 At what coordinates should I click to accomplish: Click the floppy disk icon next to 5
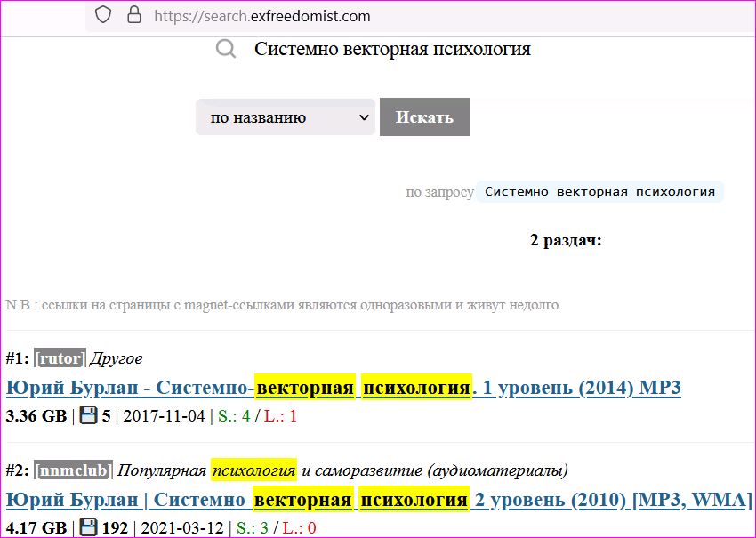(x=88, y=415)
